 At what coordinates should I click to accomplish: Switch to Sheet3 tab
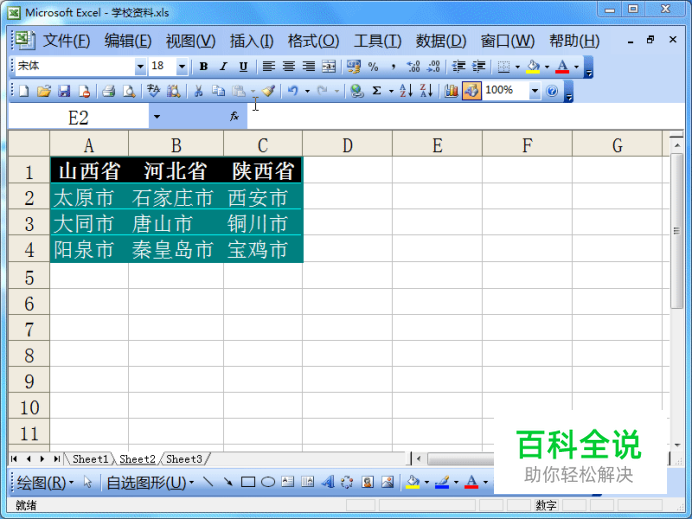click(x=184, y=459)
